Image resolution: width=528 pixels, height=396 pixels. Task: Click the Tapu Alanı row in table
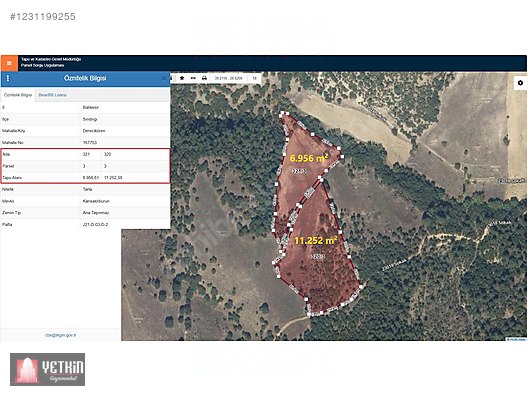pos(85,177)
